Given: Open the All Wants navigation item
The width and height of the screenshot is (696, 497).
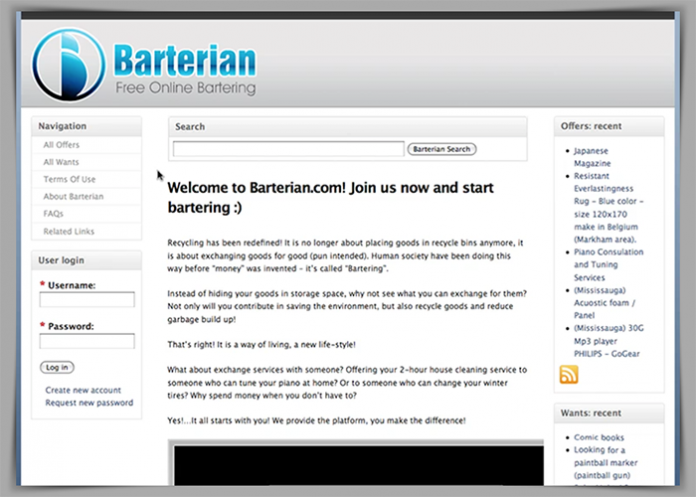Looking at the screenshot, I should pos(60,162).
